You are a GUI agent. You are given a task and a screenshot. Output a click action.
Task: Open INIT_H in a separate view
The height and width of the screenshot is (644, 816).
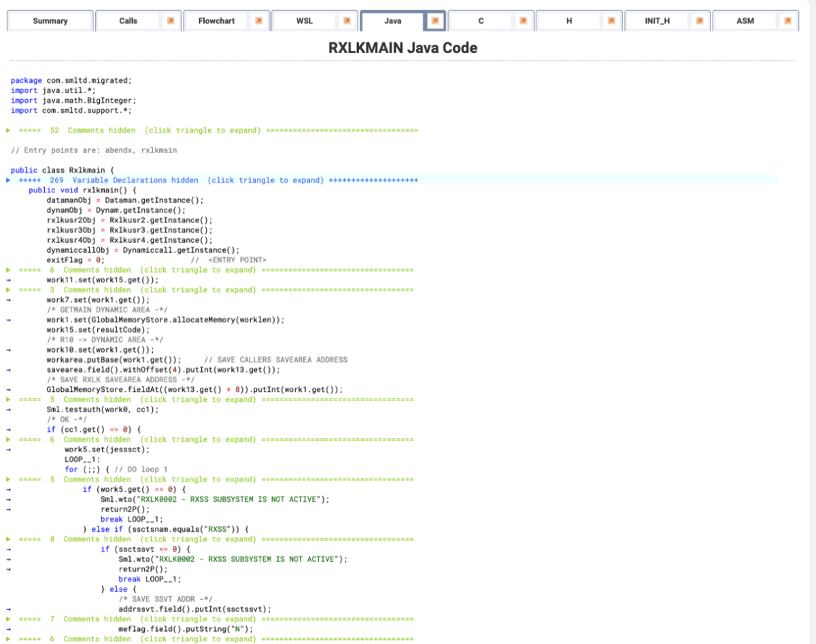tap(699, 21)
